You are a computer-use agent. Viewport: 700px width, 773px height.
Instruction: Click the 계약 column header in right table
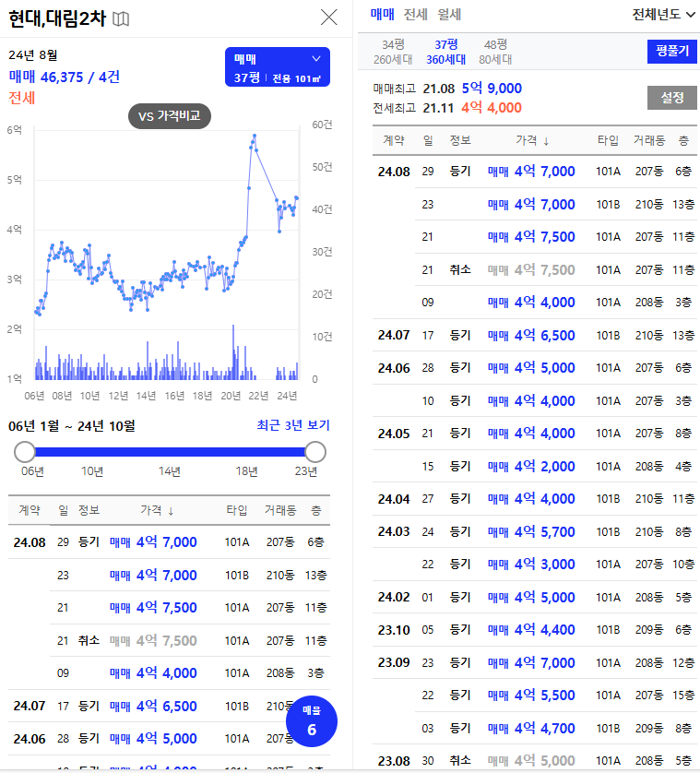[x=394, y=140]
